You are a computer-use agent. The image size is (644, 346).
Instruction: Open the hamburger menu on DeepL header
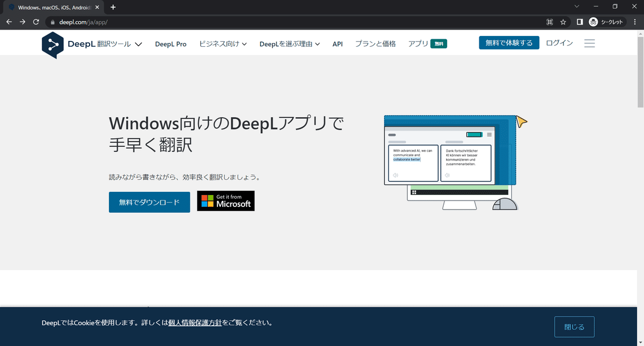point(589,44)
